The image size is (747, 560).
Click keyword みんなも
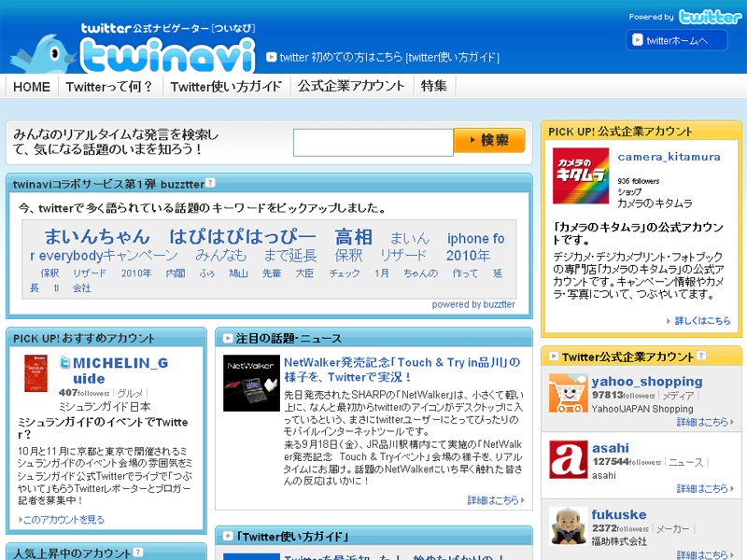click(x=221, y=256)
